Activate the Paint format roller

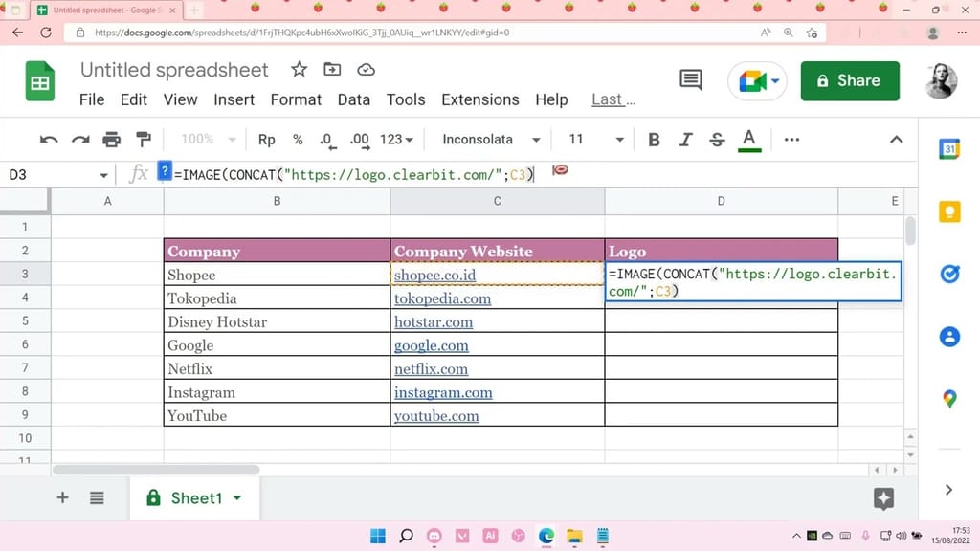pos(144,140)
